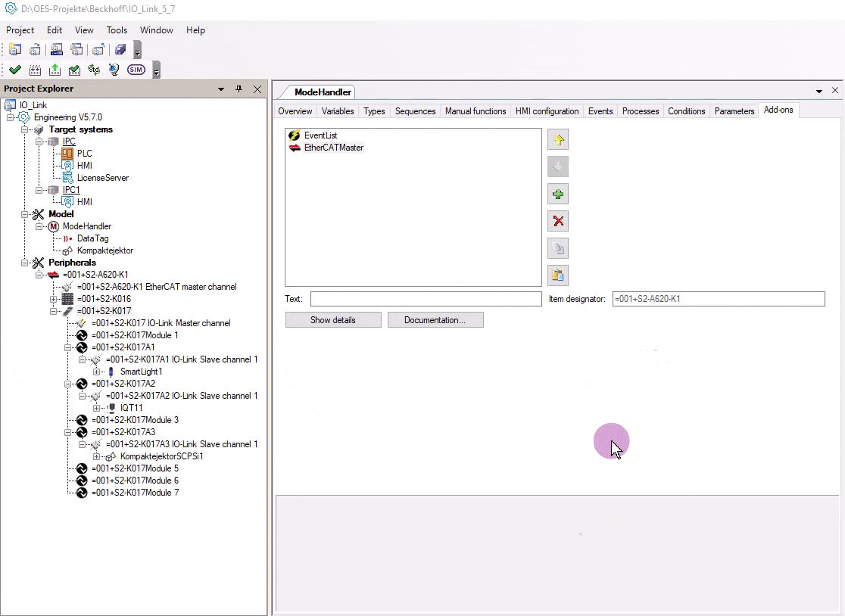Collapse the =001+S2-K017 tree node

pos(55,311)
